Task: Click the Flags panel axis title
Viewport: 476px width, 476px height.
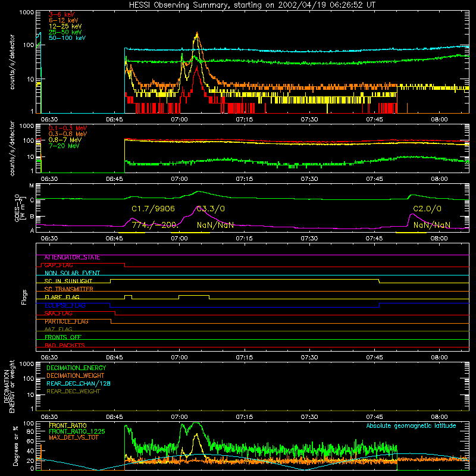Action: point(24,297)
